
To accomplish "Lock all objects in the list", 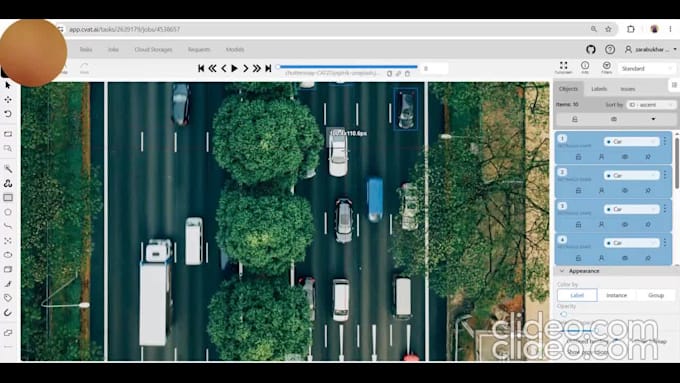I will click(x=575, y=119).
